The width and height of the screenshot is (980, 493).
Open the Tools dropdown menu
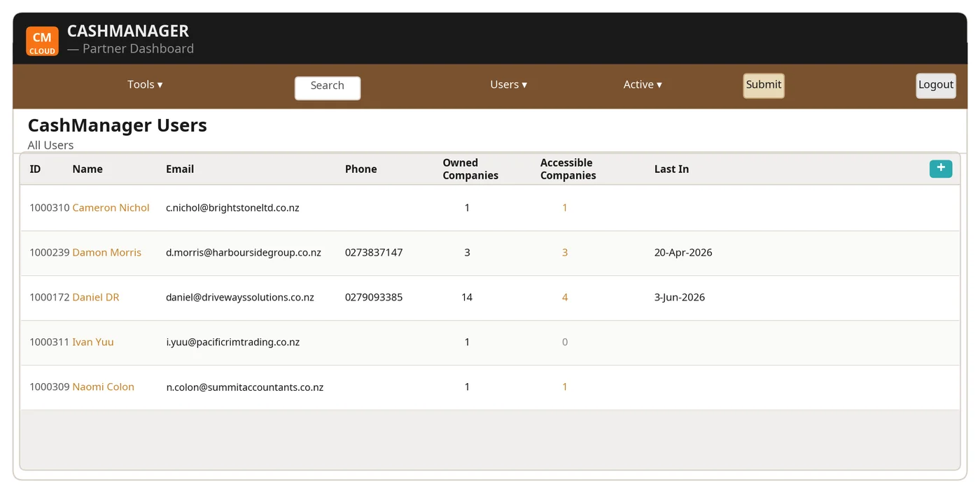click(145, 85)
